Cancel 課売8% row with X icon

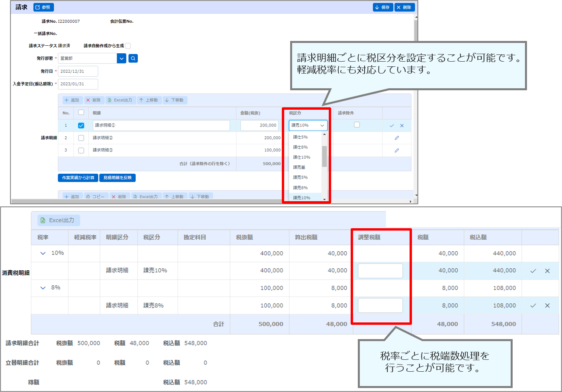547,306
